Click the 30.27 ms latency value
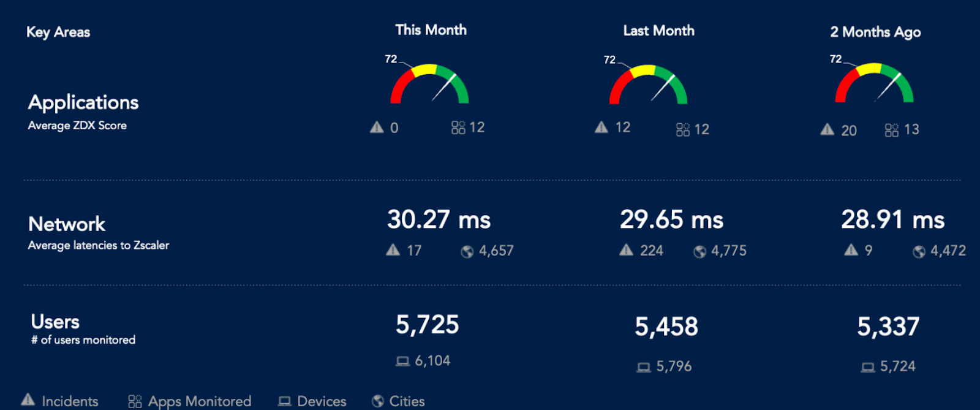The image size is (980, 410). 439,220
